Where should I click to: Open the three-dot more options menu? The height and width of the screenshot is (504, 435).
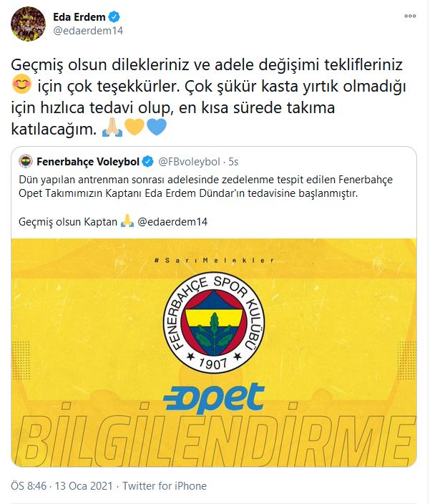[410, 16]
